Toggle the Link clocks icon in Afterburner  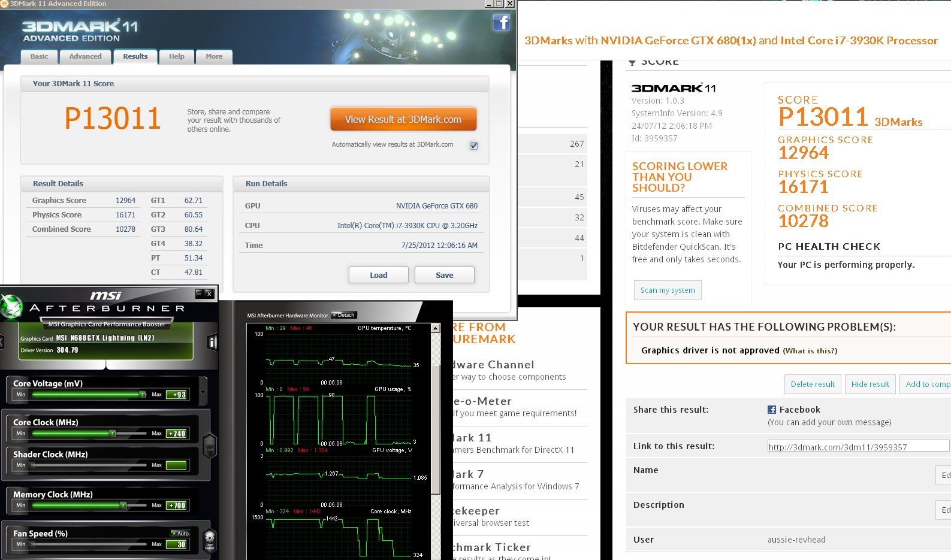point(210,446)
